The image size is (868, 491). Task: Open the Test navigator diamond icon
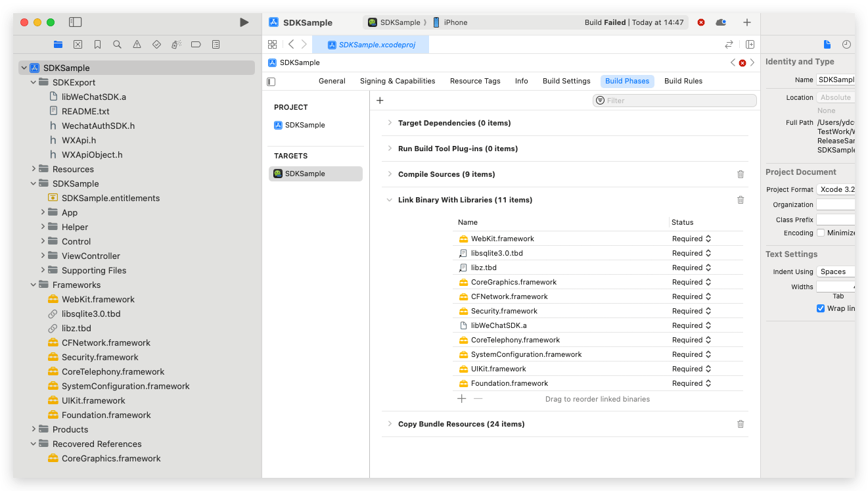(x=156, y=45)
